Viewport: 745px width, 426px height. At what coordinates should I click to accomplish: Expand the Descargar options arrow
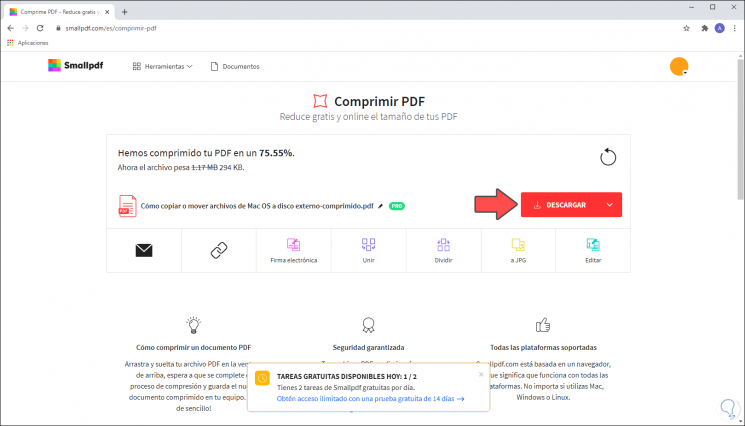coord(609,205)
